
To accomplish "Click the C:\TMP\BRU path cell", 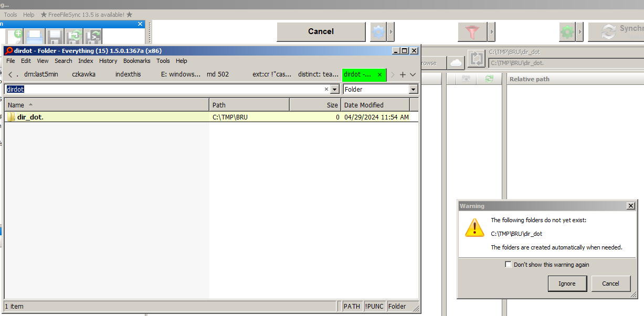I will [x=230, y=117].
